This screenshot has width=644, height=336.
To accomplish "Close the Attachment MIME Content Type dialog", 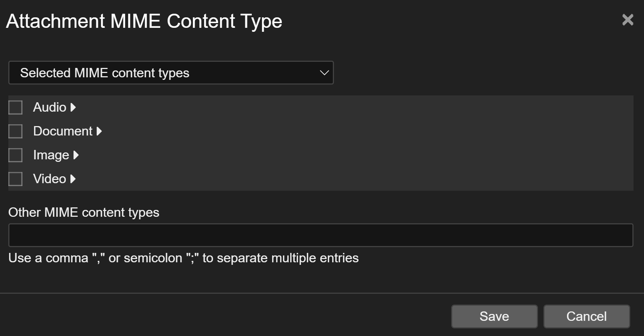I will (x=628, y=20).
